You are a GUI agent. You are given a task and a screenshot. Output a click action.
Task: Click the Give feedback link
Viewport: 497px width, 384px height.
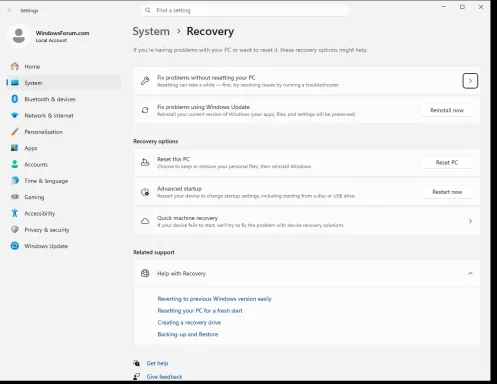coord(164,377)
